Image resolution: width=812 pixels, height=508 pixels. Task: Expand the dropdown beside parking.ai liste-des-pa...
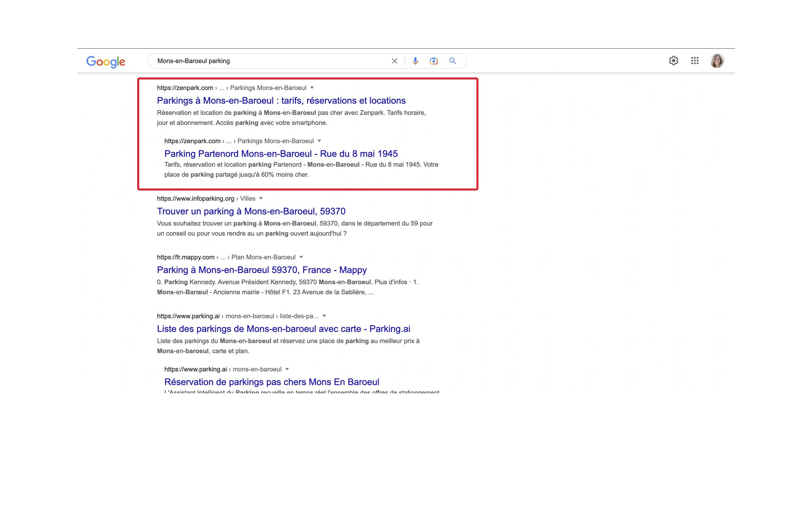[x=324, y=316]
